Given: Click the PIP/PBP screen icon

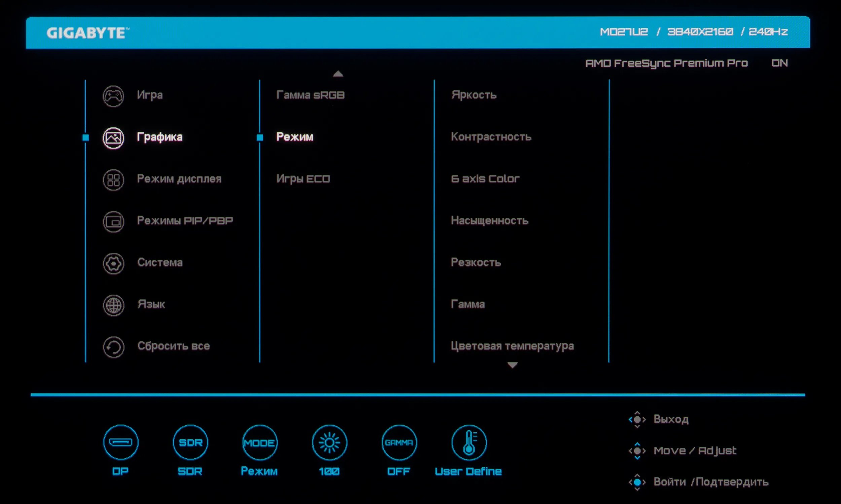Looking at the screenshot, I should (113, 222).
